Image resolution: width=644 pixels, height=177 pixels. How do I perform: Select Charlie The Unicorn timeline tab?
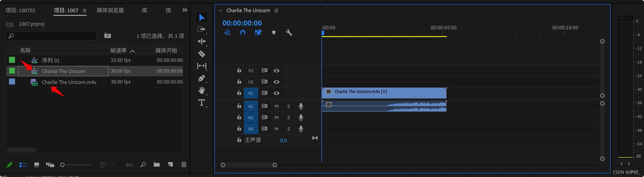[x=248, y=10]
